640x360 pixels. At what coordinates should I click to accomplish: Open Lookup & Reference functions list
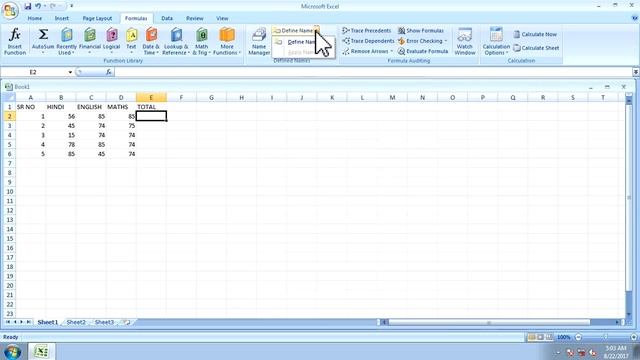(176, 41)
